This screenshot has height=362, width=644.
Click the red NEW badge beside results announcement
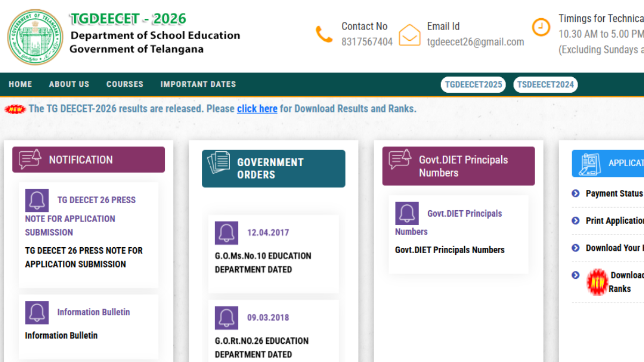pyautogui.click(x=15, y=109)
